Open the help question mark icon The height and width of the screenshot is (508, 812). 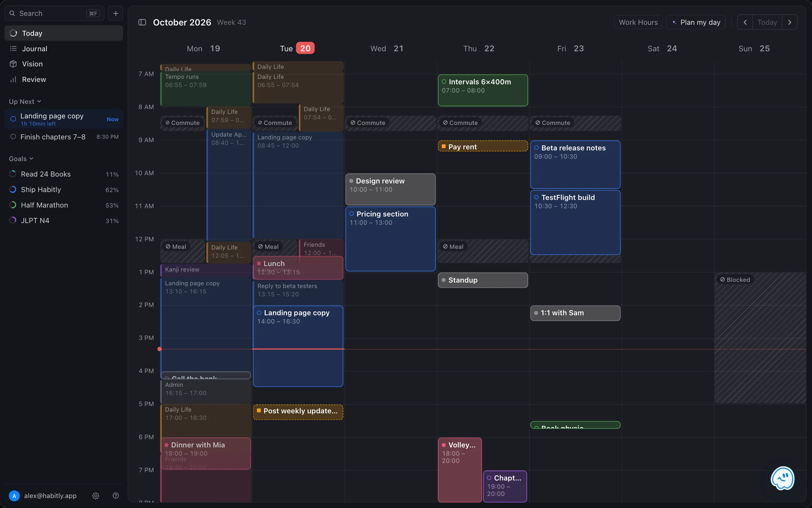click(116, 496)
